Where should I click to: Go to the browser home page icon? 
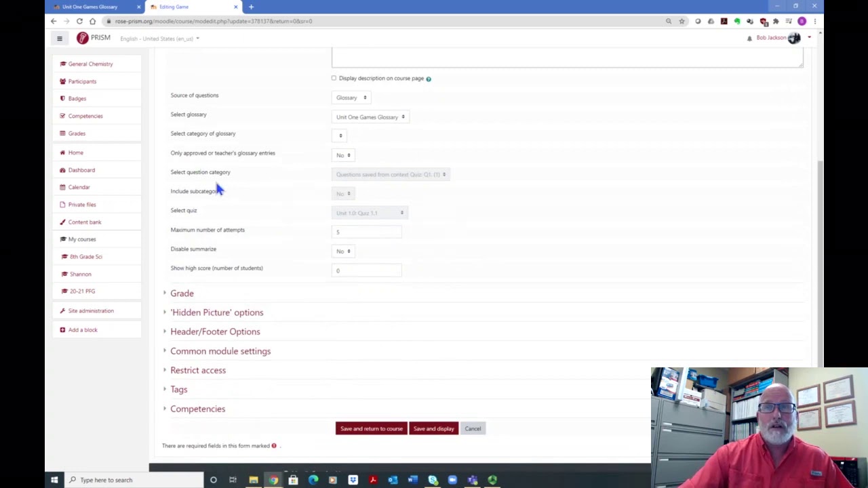coord(92,21)
